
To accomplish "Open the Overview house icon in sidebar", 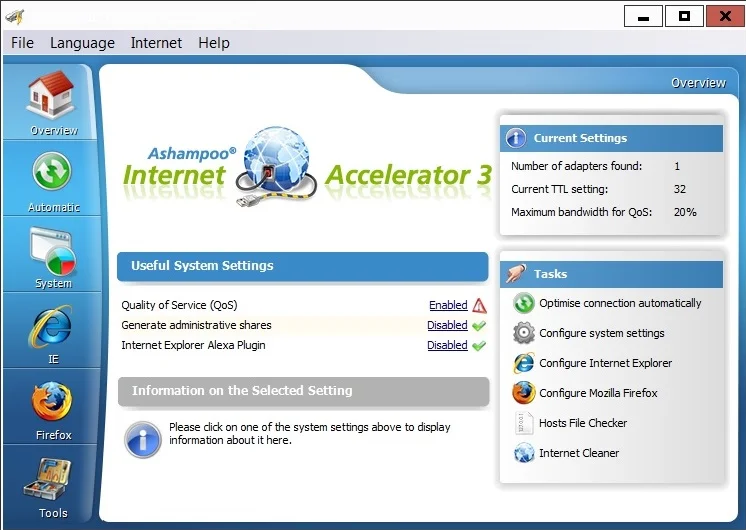I will tap(51, 94).
